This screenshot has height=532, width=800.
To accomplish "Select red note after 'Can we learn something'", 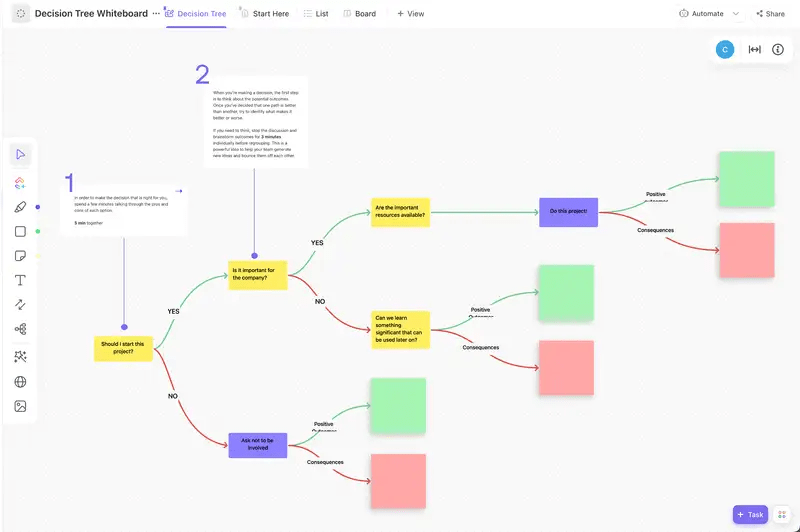I will coord(566,368).
